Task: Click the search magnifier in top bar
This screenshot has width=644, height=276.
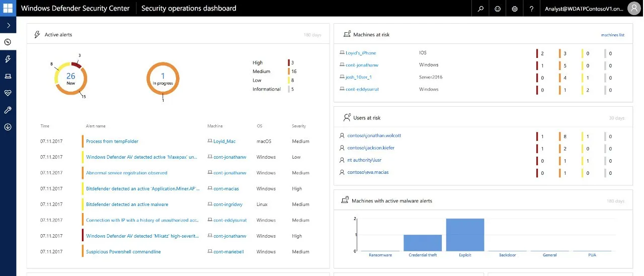Action: (x=480, y=9)
